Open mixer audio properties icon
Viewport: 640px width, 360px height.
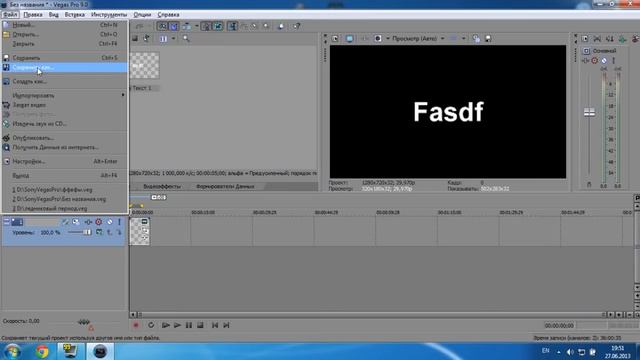[585, 38]
